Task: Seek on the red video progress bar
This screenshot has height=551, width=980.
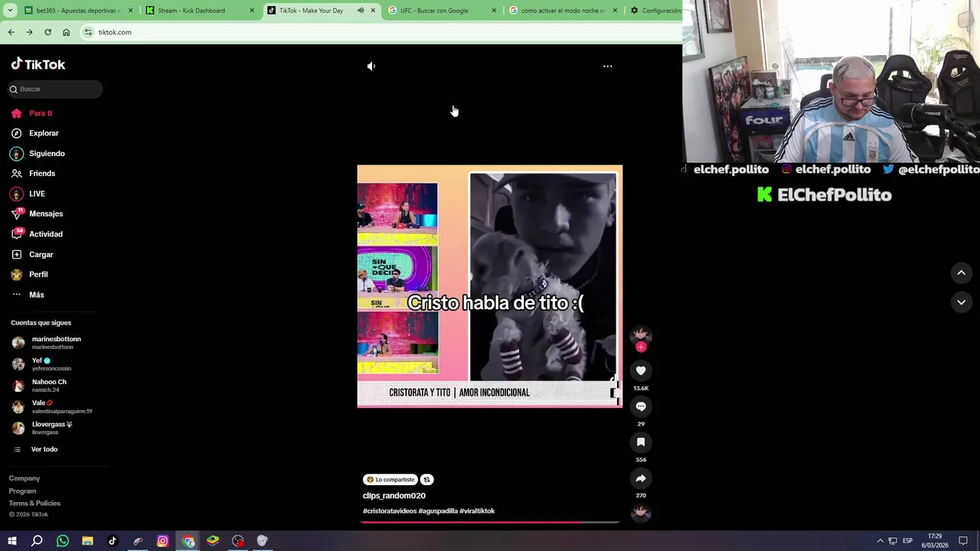Action: pyautogui.click(x=490, y=523)
